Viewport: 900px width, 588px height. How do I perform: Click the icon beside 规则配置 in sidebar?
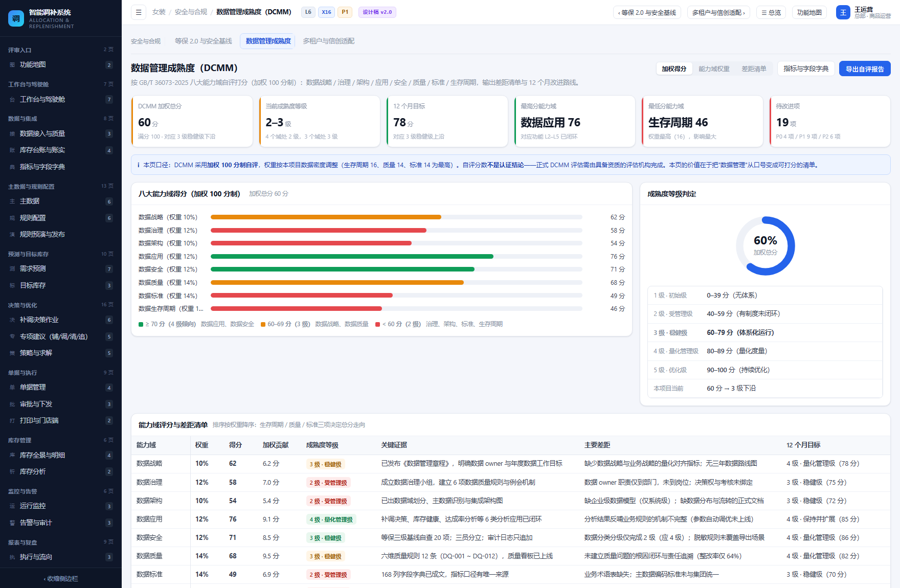pos(12,218)
